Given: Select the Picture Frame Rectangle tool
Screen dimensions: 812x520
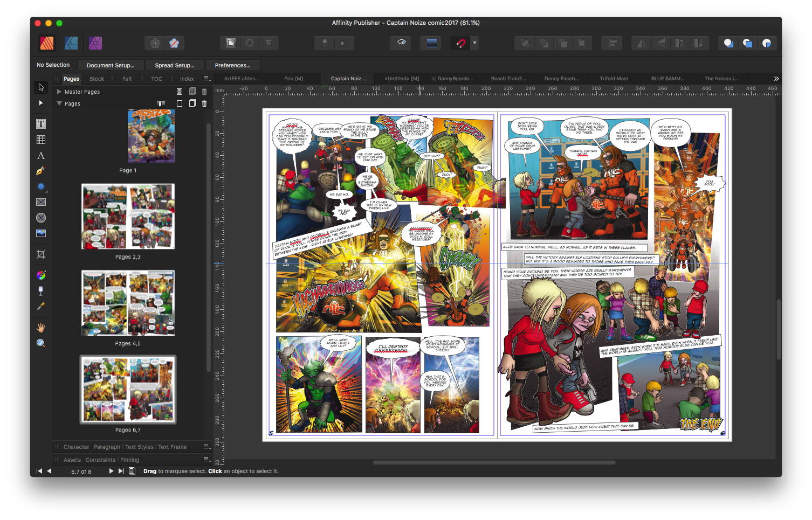Looking at the screenshot, I should pyautogui.click(x=41, y=202).
